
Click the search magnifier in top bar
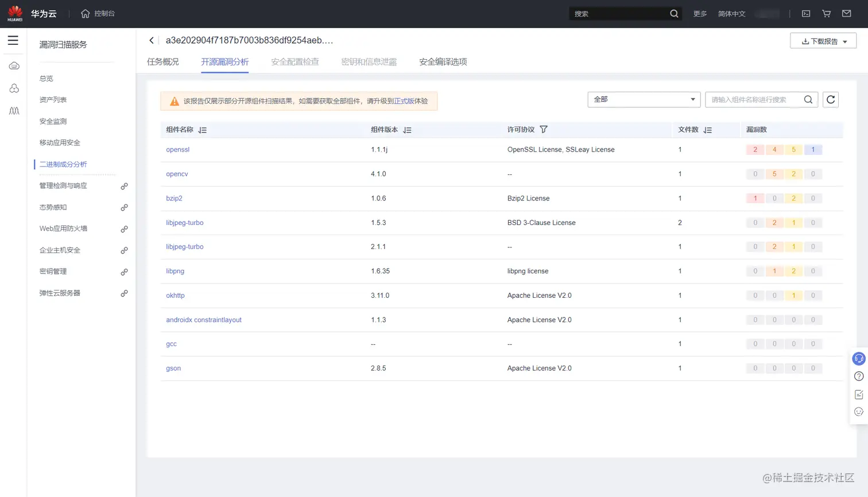674,13
